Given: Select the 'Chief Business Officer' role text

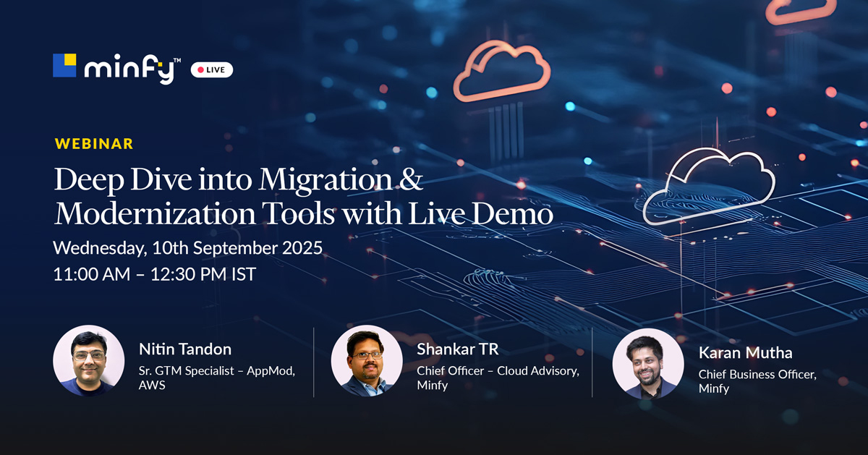Looking at the screenshot, I should click(757, 374).
